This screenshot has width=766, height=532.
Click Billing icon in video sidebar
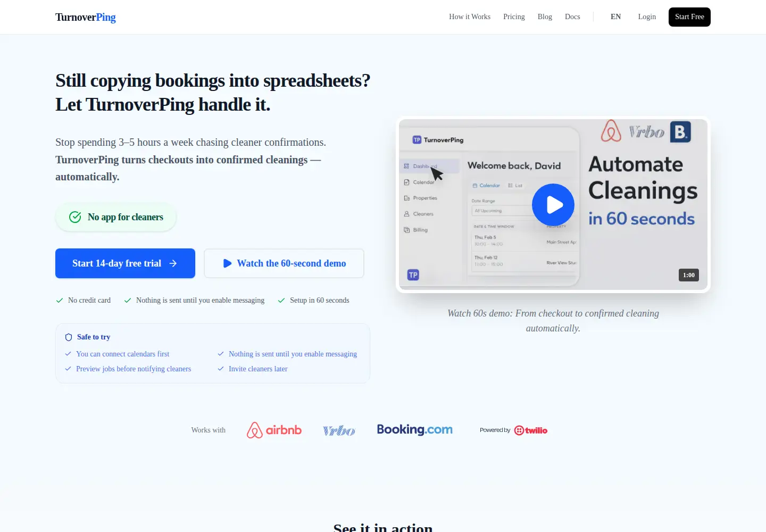(406, 230)
